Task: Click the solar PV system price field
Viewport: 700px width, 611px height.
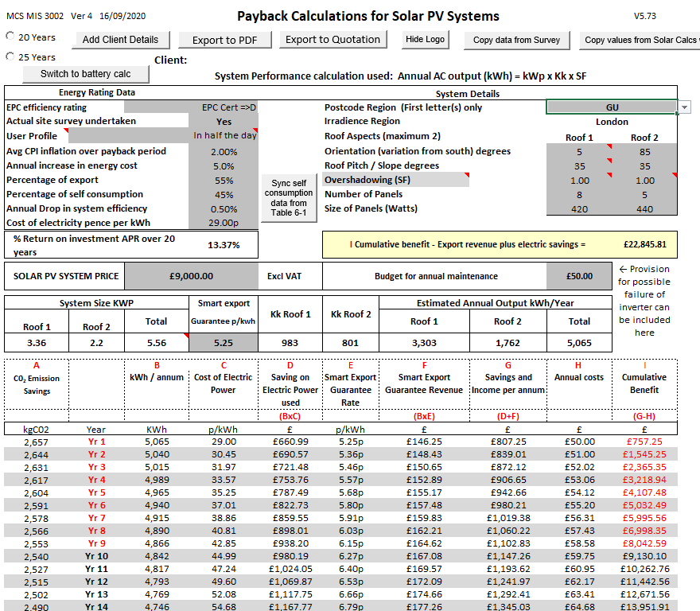Action: pos(192,276)
